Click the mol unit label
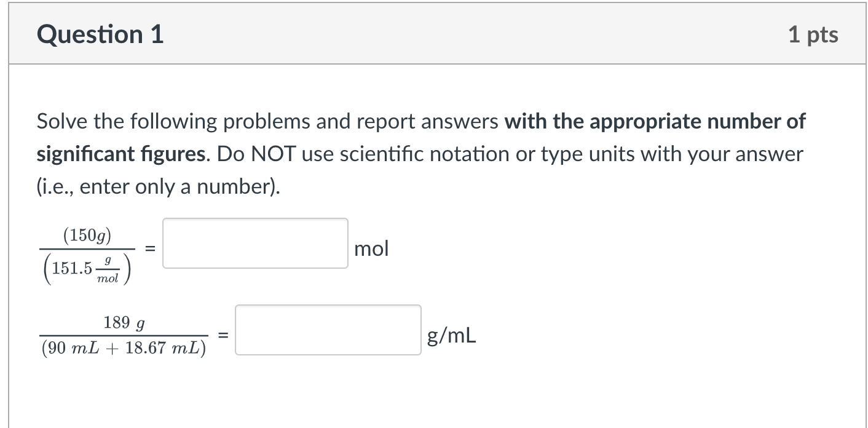This screenshot has width=868, height=428. pyautogui.click(x=372, y=248)
